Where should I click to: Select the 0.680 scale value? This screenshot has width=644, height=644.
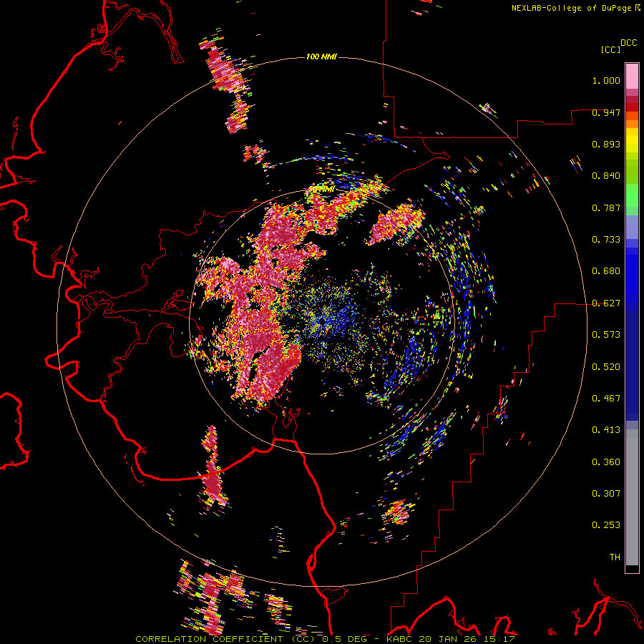[x=606, y=271]
